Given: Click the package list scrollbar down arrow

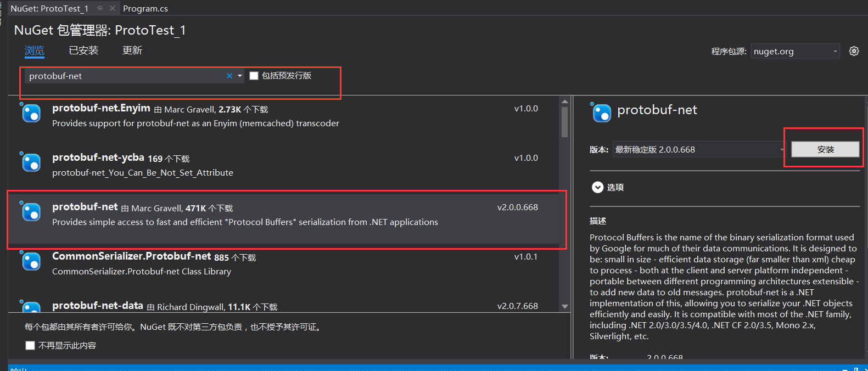Looking at the screenshot, I should click(565, 307).
